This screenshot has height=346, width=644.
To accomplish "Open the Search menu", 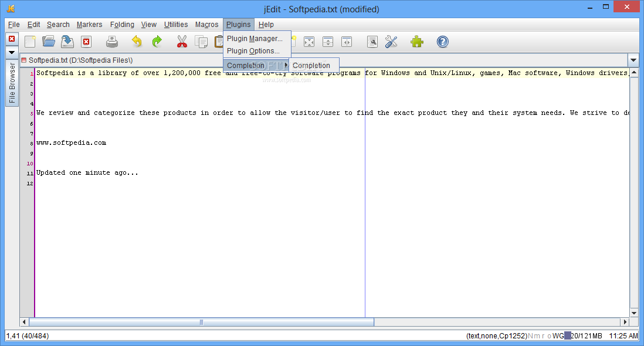I will 58,25.
